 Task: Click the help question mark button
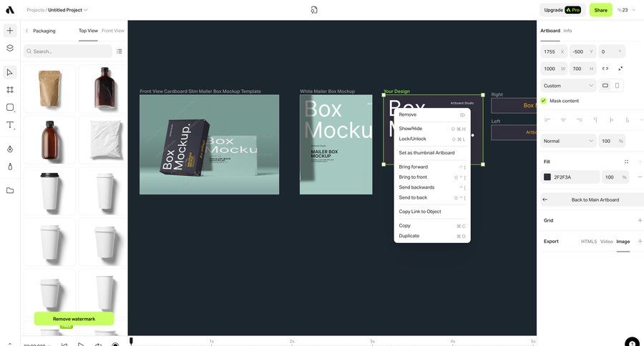pos(632,342)
